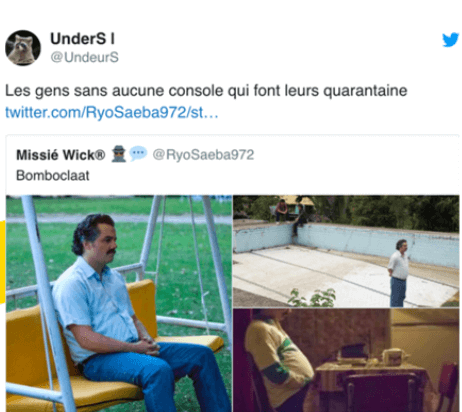
Task: Select the Bomboclaat quoted tweet text
Action: [x=53, y=175]
